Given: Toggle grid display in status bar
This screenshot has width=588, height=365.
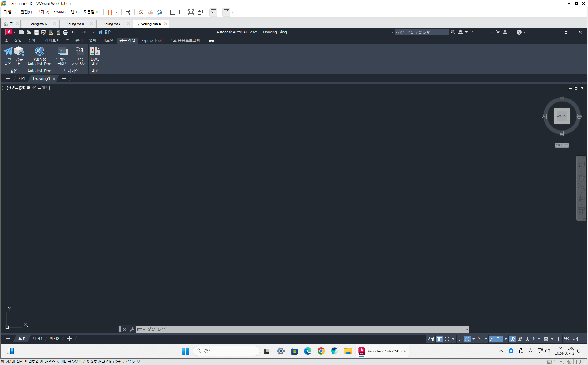Looking at the screenshot, I should click(439, 339).
